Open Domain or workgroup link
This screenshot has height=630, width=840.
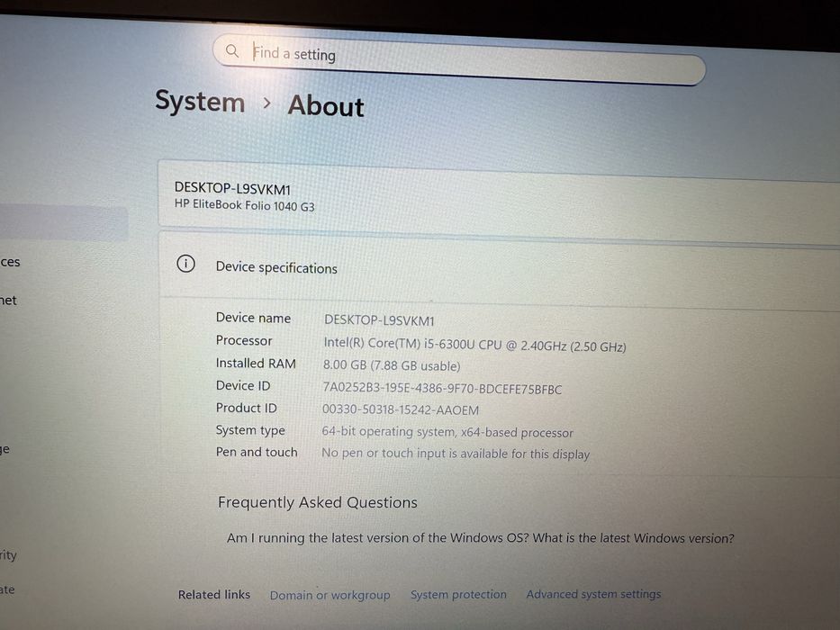tap(330, 595)
